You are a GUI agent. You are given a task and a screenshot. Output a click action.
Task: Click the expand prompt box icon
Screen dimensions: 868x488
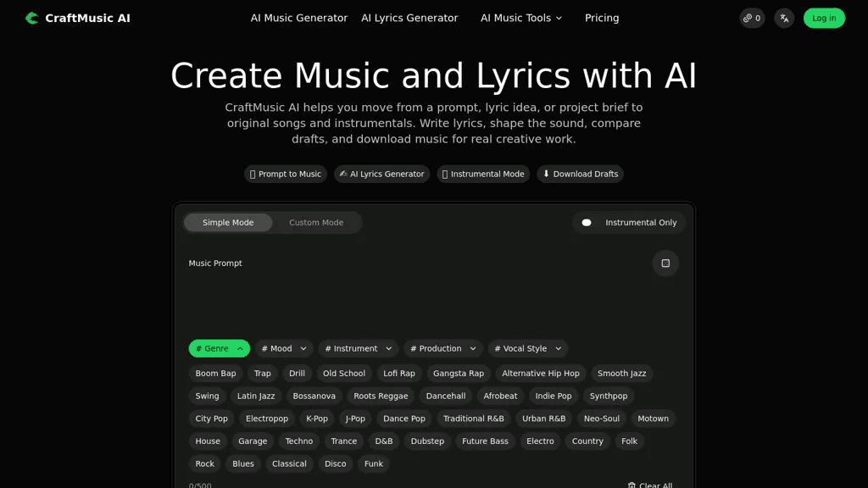(x=665, y=263)
